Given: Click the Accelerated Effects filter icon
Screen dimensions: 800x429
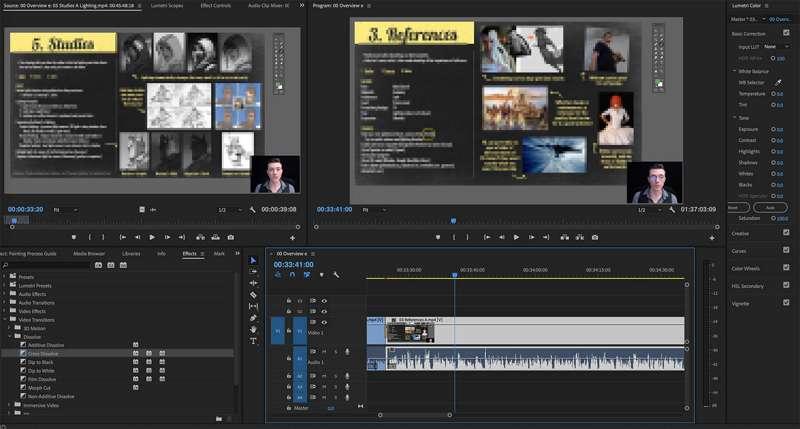Looking at the screenshot, I should (x=98, y=265).
